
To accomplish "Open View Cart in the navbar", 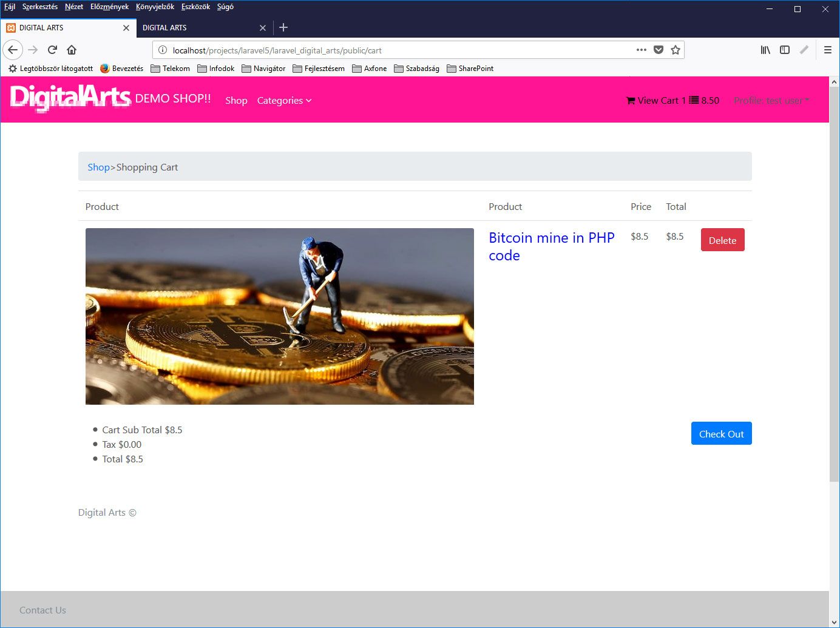I will [672, 101].
